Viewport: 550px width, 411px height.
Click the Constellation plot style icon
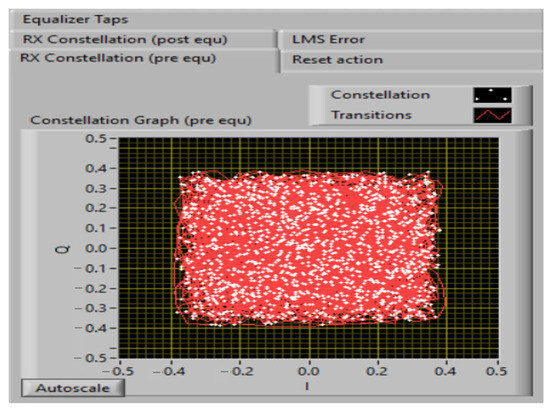pyautogui.click(x=492, y=95)
